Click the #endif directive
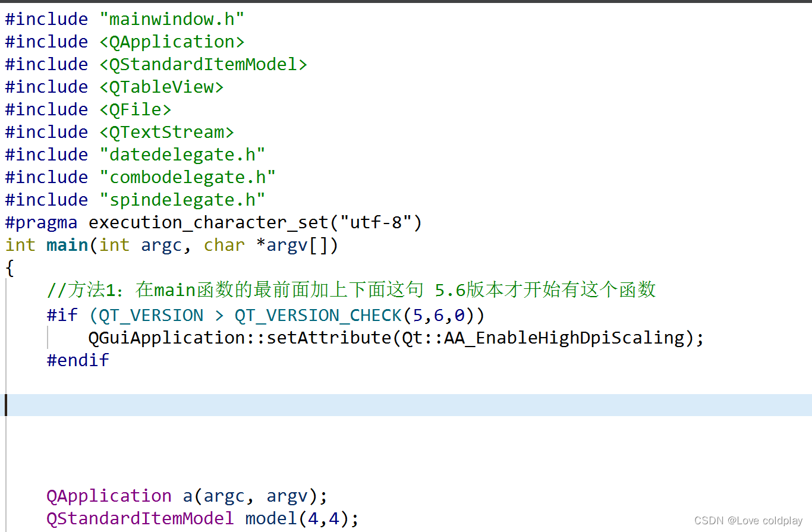The height and width of the screenshot is (532, 812). click(x=77, y=360)
